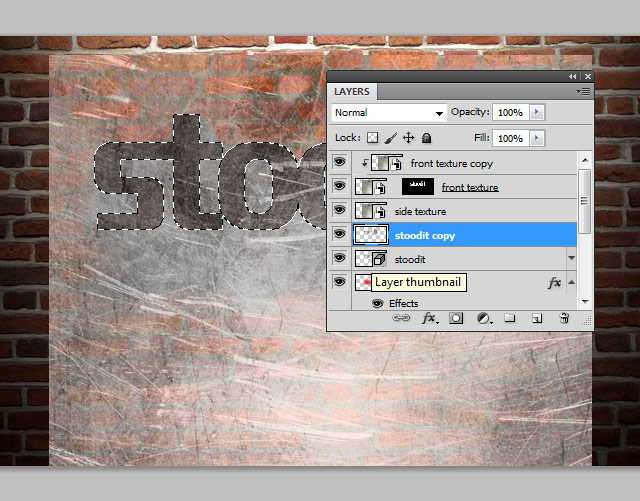Click layers scrollbar up arrow
The height and width of the screenshot is (501, 640).
point(585,160)
